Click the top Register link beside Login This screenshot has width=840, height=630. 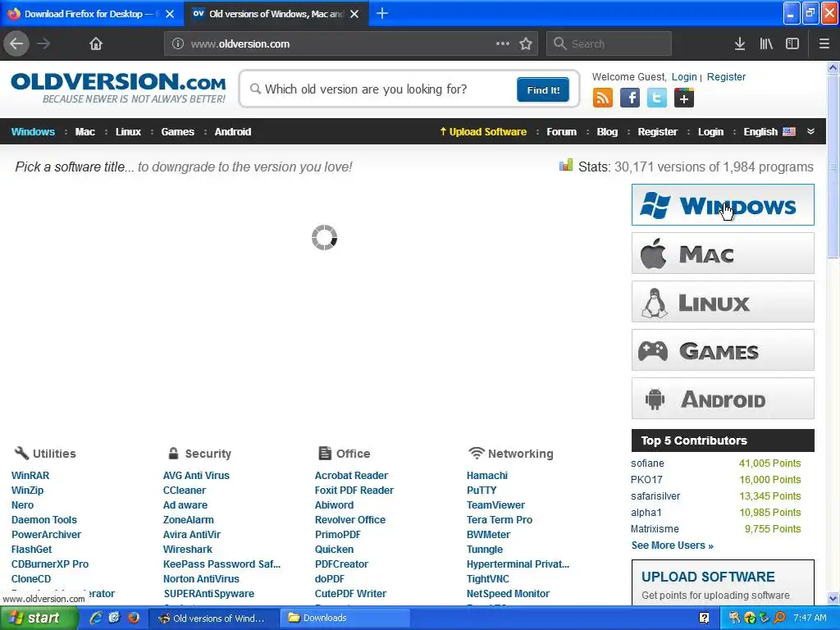pyautogui.click(x=727, y=76)
